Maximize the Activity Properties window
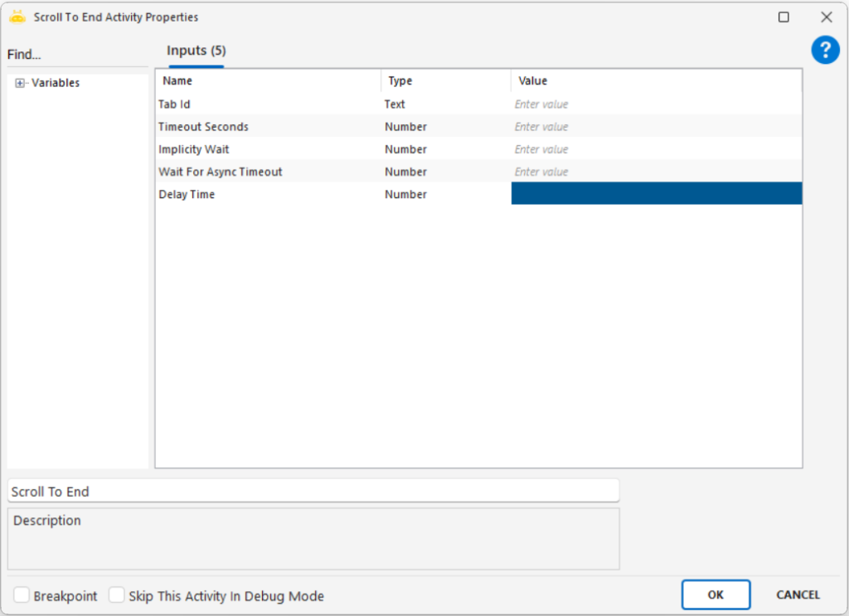 (x=784, y=17)
